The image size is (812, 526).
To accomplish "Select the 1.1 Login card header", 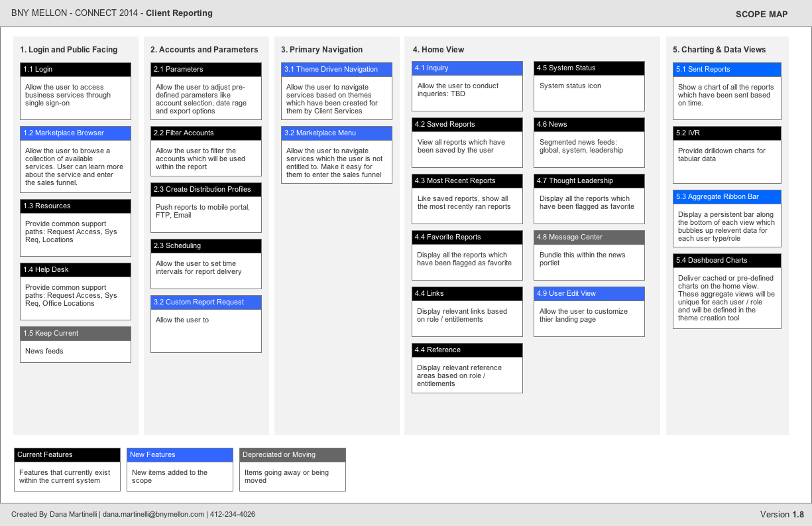I will point(76,70).
